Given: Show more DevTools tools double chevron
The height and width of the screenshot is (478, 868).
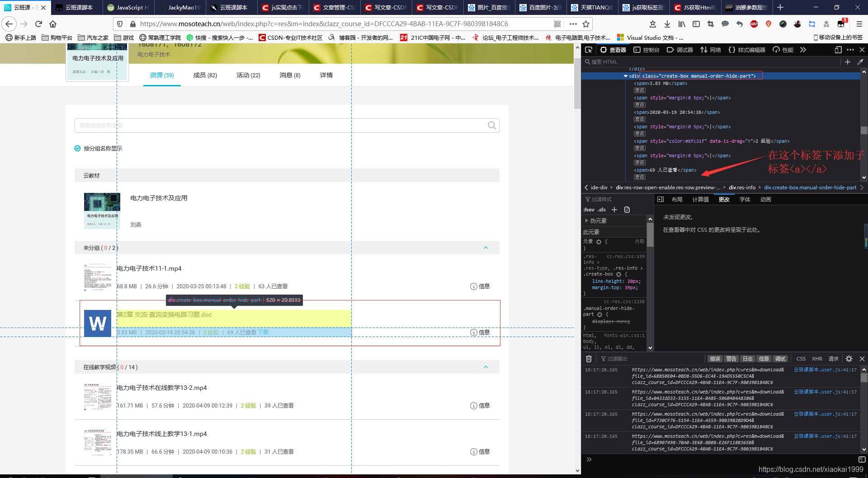Looking at the screenshot, I should click(803, 50).
